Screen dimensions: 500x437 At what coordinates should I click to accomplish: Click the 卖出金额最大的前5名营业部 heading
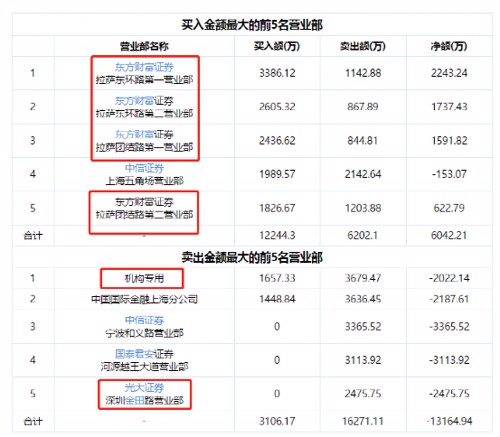coord(252,258)
